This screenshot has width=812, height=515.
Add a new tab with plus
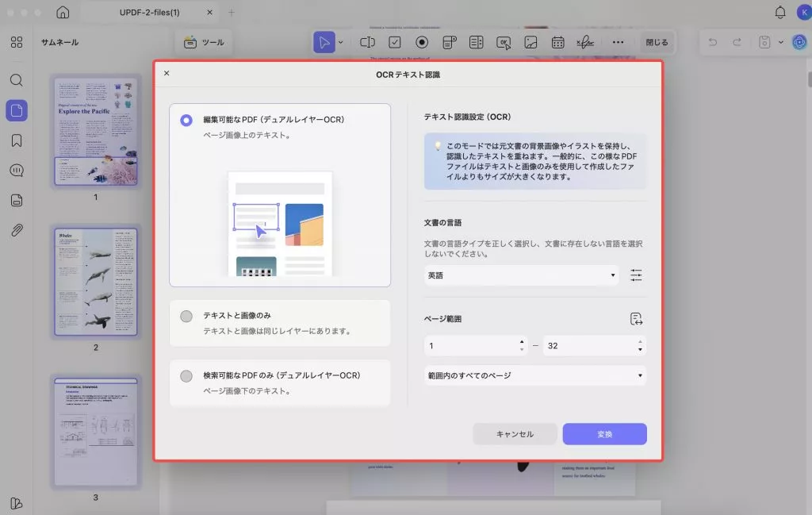pyautogui.click(x=231, y=12)
